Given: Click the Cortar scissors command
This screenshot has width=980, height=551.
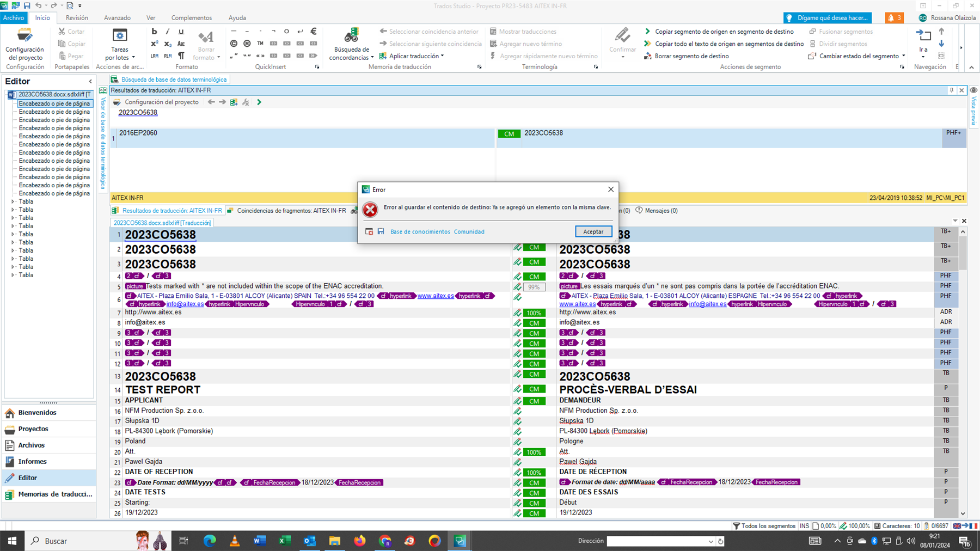Looking at the screenshot, I should click(71, 32).
